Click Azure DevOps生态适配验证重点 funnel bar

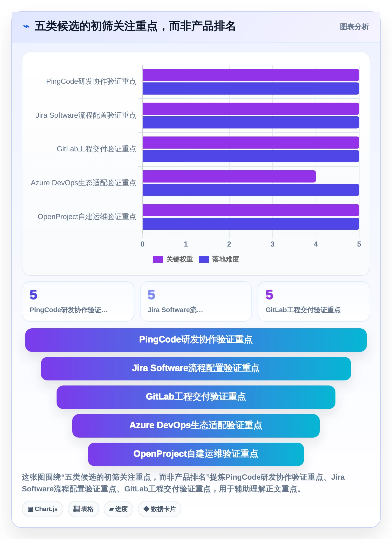coord(196,426)
